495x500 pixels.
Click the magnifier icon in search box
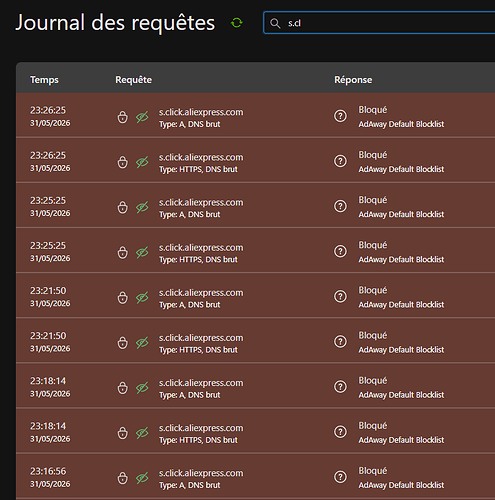(275, 23)
